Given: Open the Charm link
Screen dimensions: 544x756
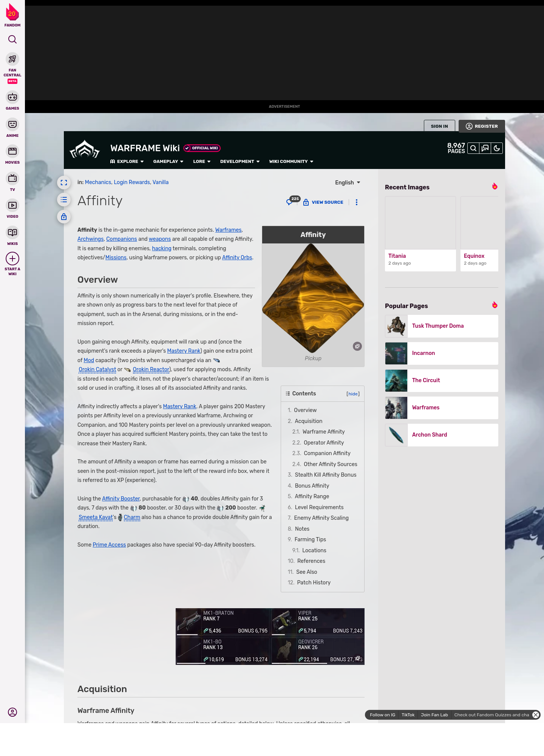Looking at the screenshot, I should (132, 517).
